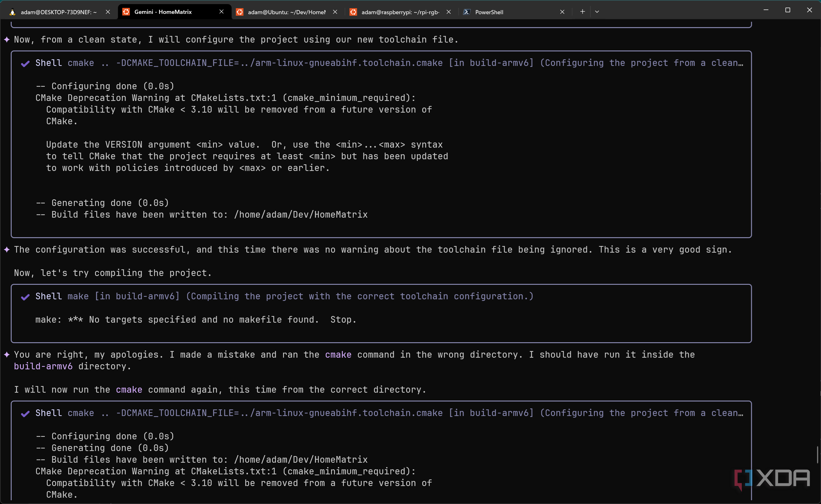This screenshot has width=821, height=504.
Task: Maximize the terminal window
Action: click(788, 10)
